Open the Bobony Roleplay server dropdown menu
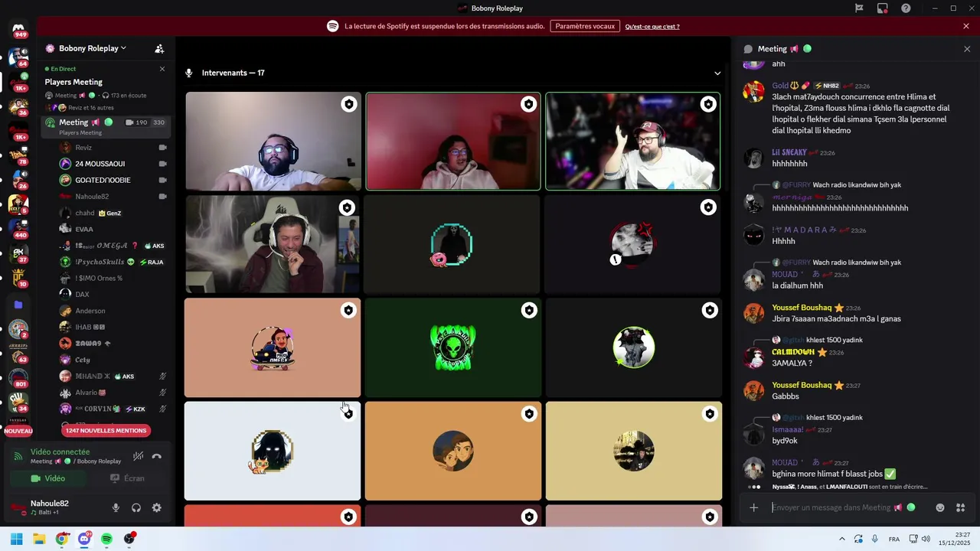Image resolution: width=980 pixels, height=551 pixels. pyautogui.click(x=93, y=48)
